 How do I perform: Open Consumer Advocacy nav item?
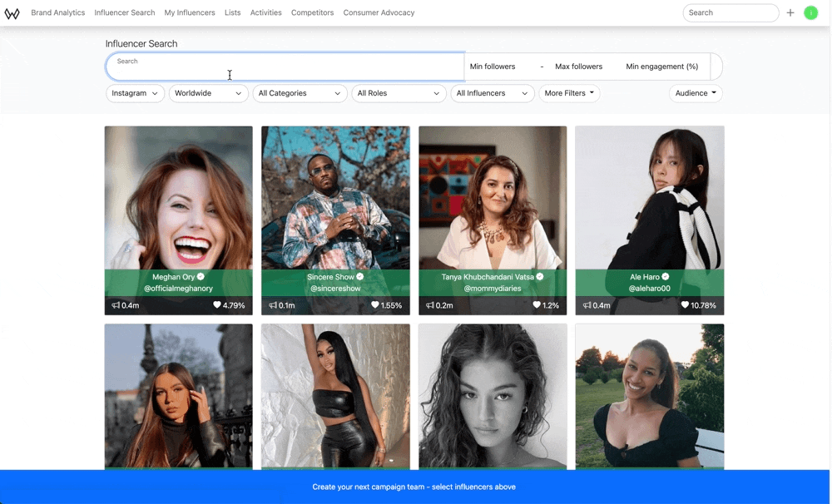pos(379,12)
